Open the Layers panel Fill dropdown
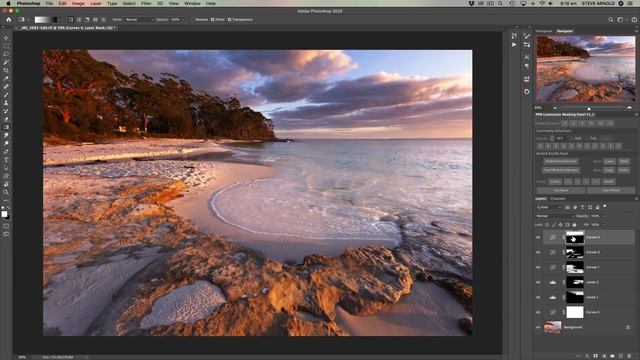The image size is (640, 360). (603, 224)
